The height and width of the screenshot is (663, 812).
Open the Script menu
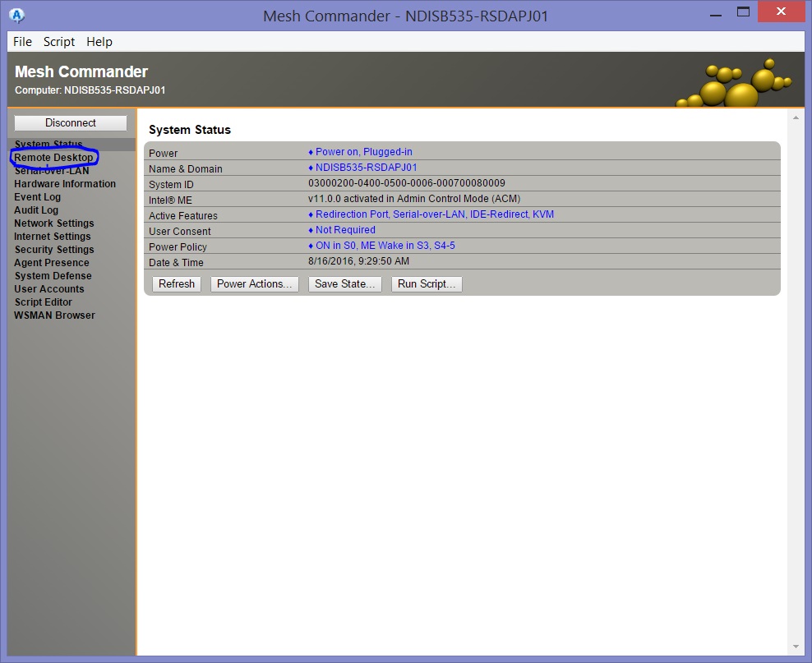click(59, 42)
